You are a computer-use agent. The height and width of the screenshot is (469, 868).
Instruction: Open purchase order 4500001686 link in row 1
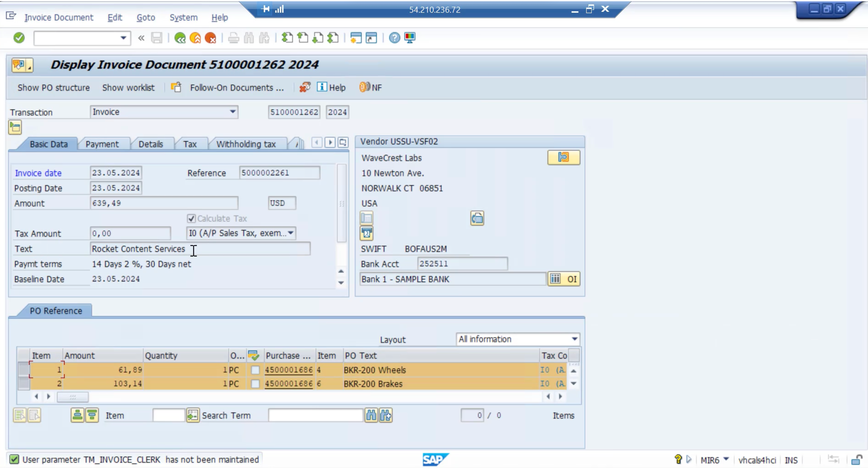click(x=288, y=370)
